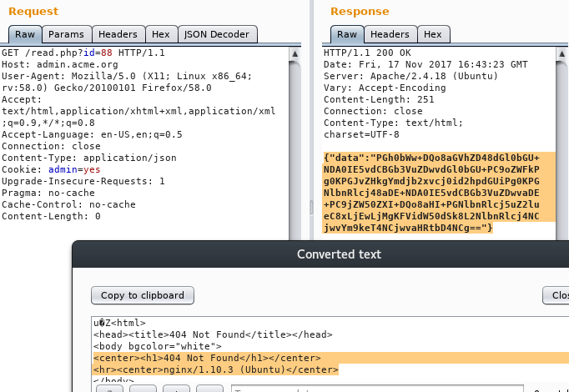Viewport: 569px width, 392px height.
Task: Click the Connection: close response header
Action: (x=373, y=111)
